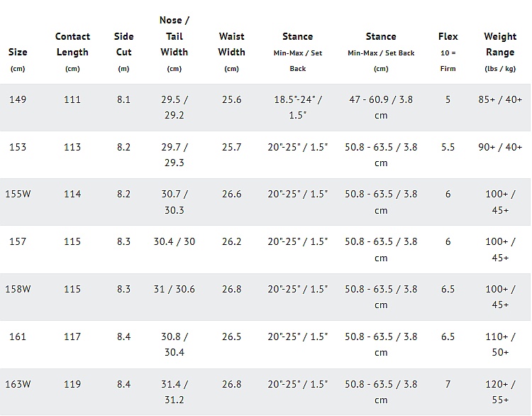Click the flex value 5.5
The image size is (532, 416).
click(448, 147)
